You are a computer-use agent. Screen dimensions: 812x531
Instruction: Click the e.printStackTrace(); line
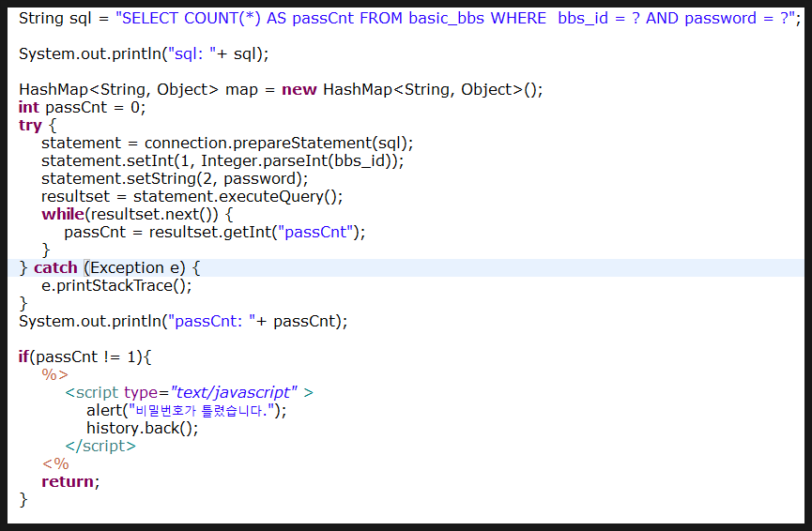[x=116, y=286]
